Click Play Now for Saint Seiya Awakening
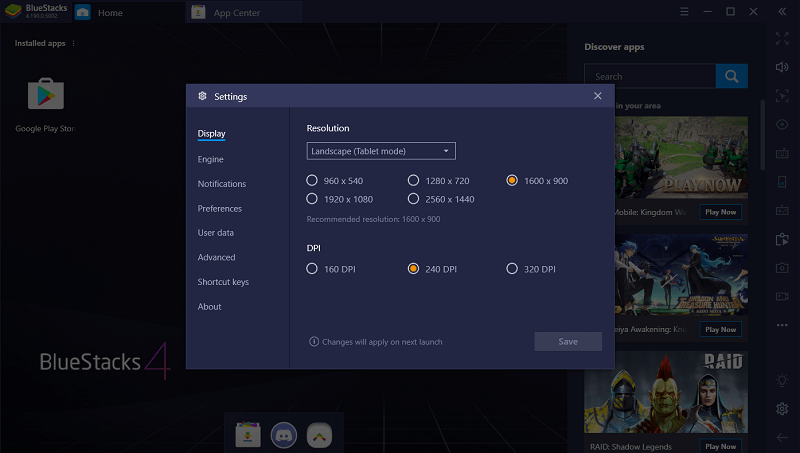800x453 pixels. [720, 330]
